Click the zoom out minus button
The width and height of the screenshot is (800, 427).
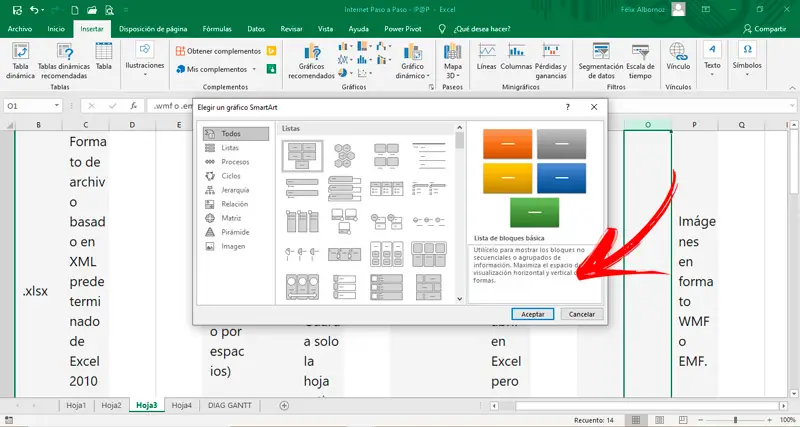pyautogui.click(x=701, y=420)
